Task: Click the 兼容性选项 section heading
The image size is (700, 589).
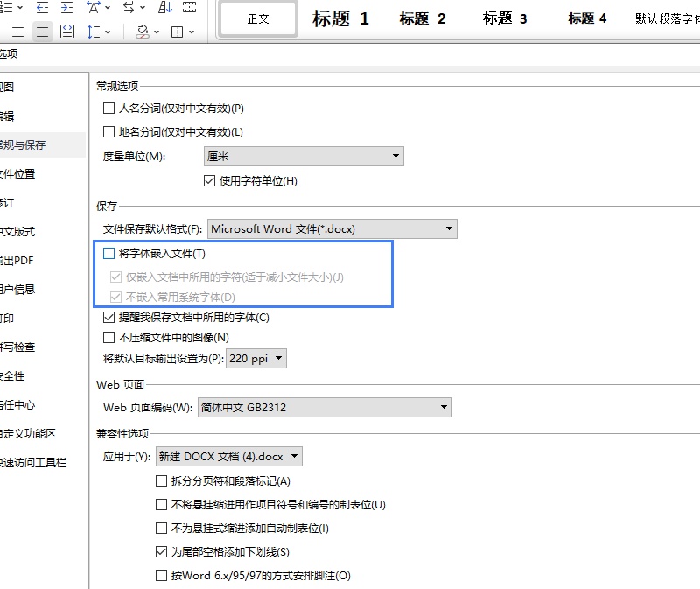Action: tap(122, 433)
